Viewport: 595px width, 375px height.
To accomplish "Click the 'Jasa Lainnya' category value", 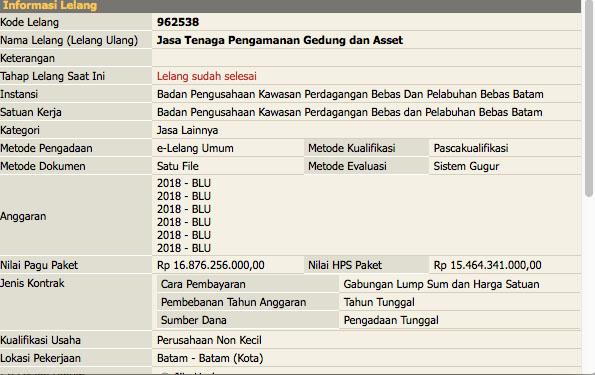I will [187, 130].
